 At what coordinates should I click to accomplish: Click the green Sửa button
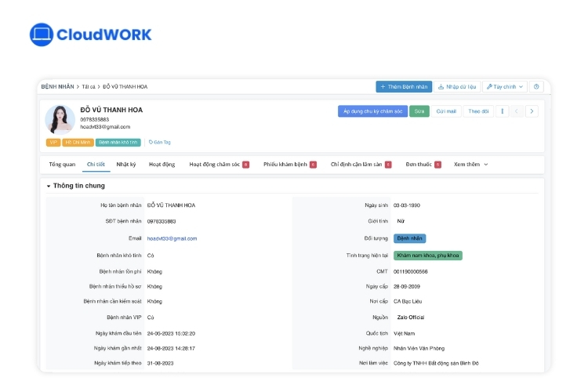(x=420, y=111)
